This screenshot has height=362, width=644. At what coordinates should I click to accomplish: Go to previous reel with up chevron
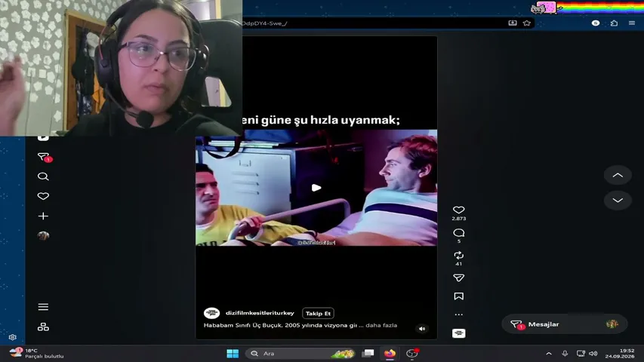pyautogui.click(x=618, y=175)
